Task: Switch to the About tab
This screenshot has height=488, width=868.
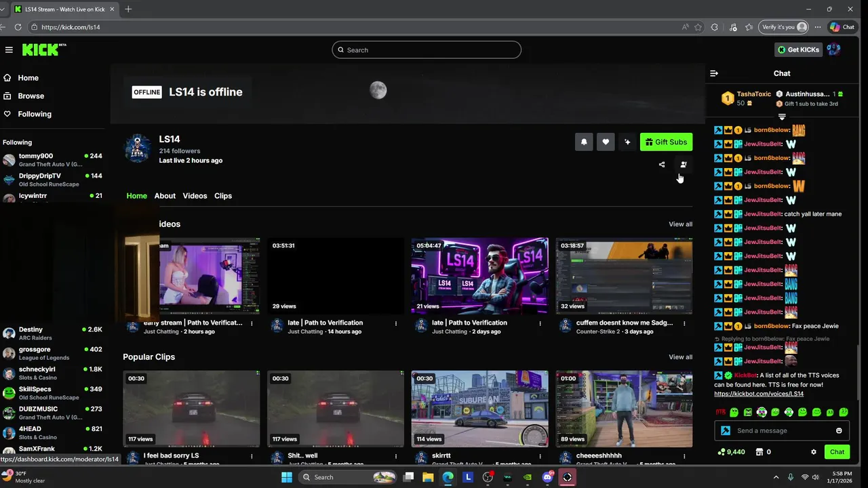Action: (165, 196)
